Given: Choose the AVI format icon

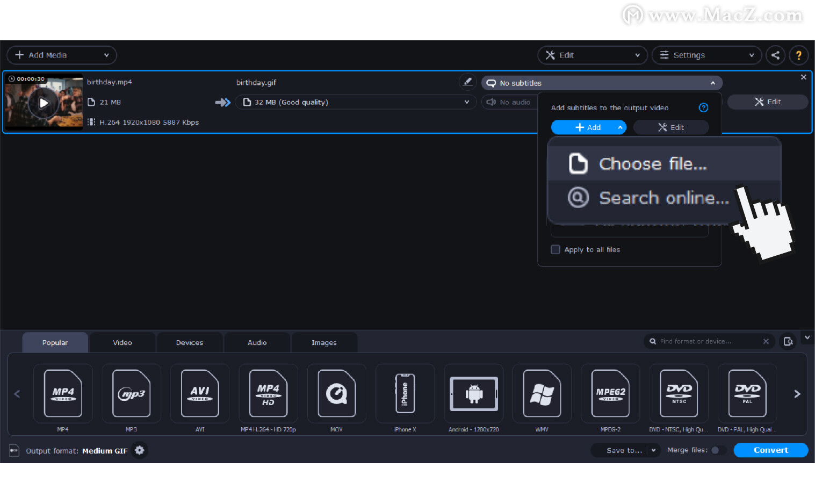Looking at the screenshot, I should coord(200,393).
